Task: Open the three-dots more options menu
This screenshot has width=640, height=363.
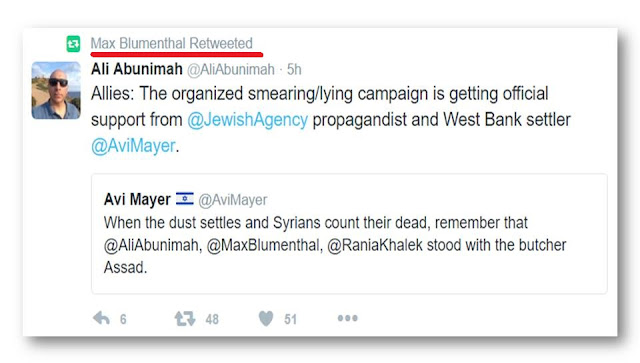Action: tap(348, 318)
